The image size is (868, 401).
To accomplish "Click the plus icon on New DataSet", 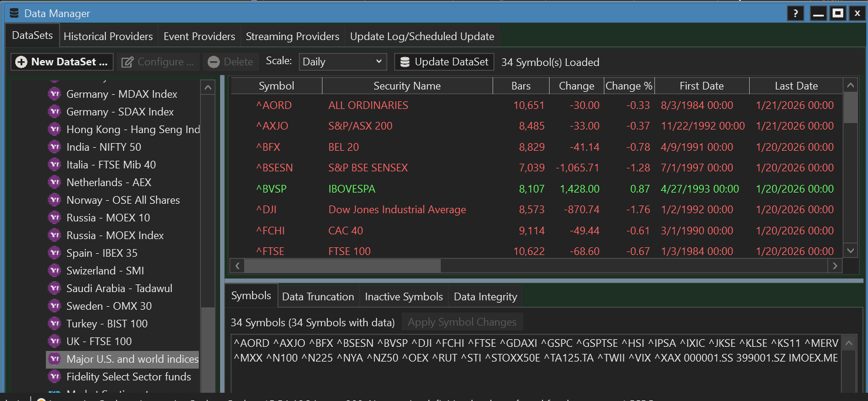I will (21, 62).
